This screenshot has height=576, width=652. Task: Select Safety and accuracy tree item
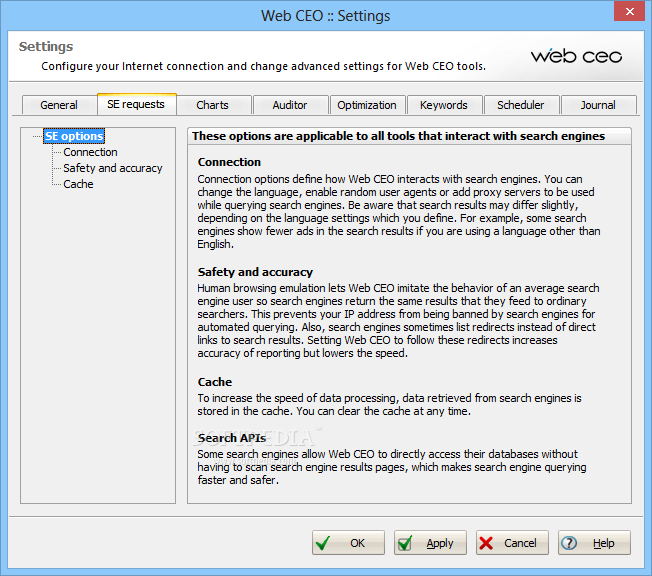coord(113,168)
